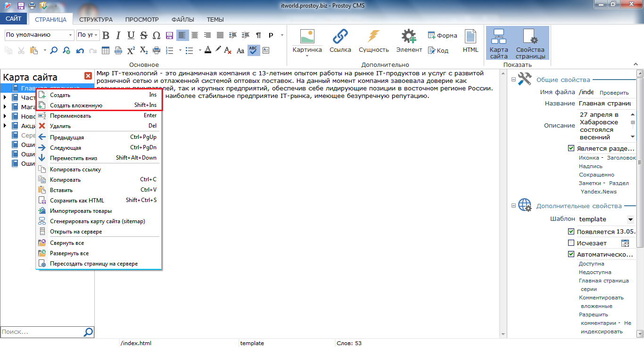The height and width of the screenshot is (347, 644).
Task: Toggle the ABC spell check
Action: point(254,50)
